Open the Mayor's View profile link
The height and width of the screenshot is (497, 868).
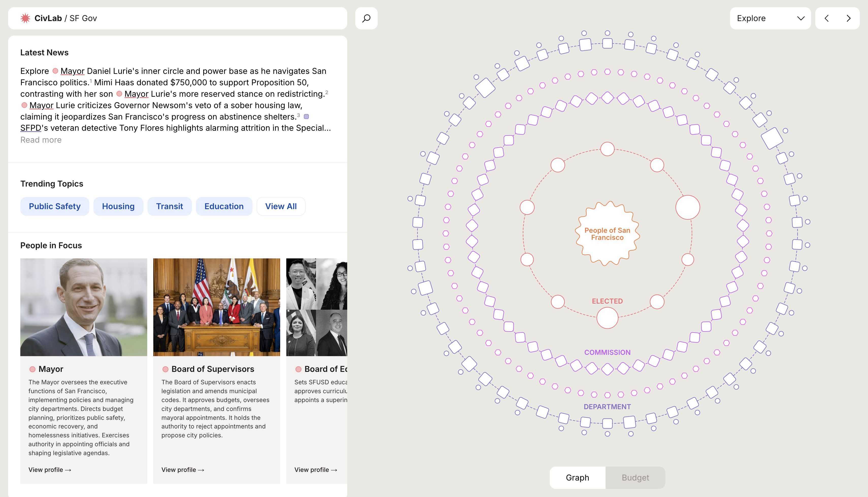(50, 470)
